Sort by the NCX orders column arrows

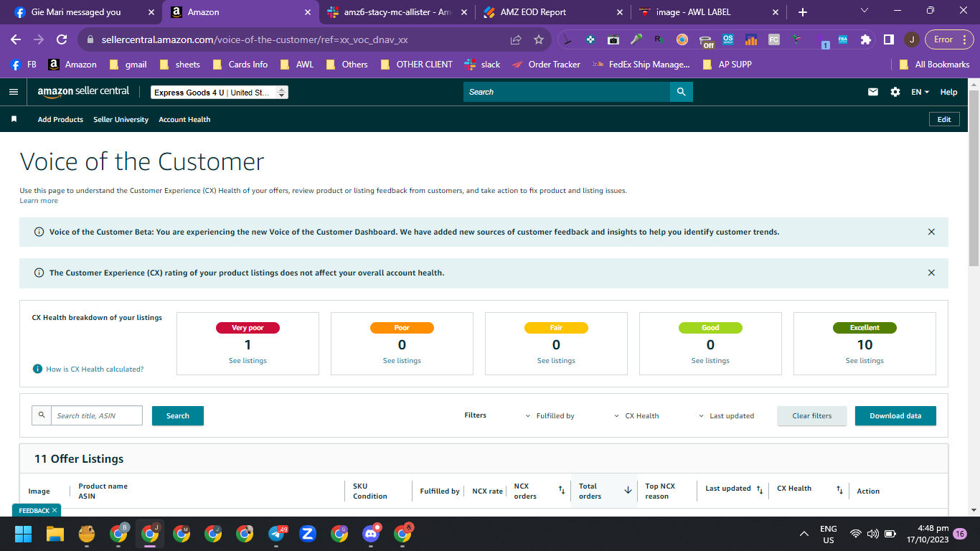[x=562, y=490]
